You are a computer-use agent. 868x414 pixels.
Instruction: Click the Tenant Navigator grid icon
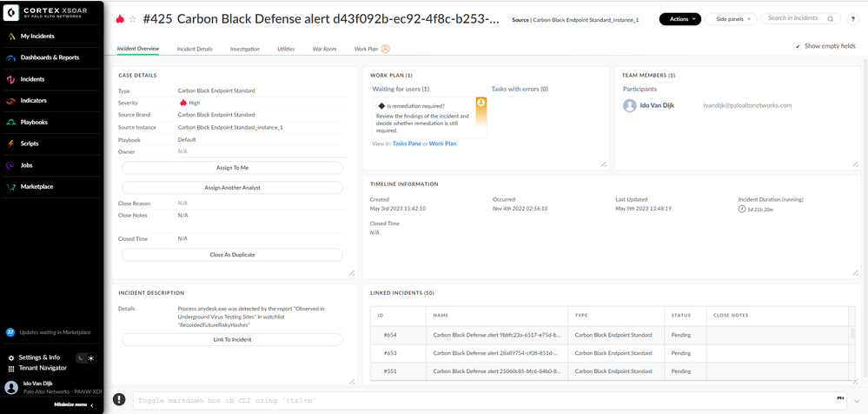point(11,369)
